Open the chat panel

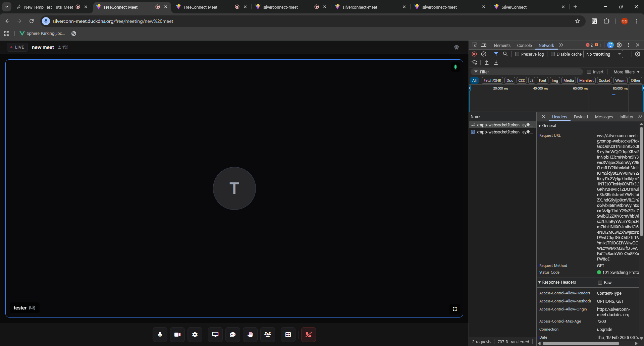[x=233, y=335]
